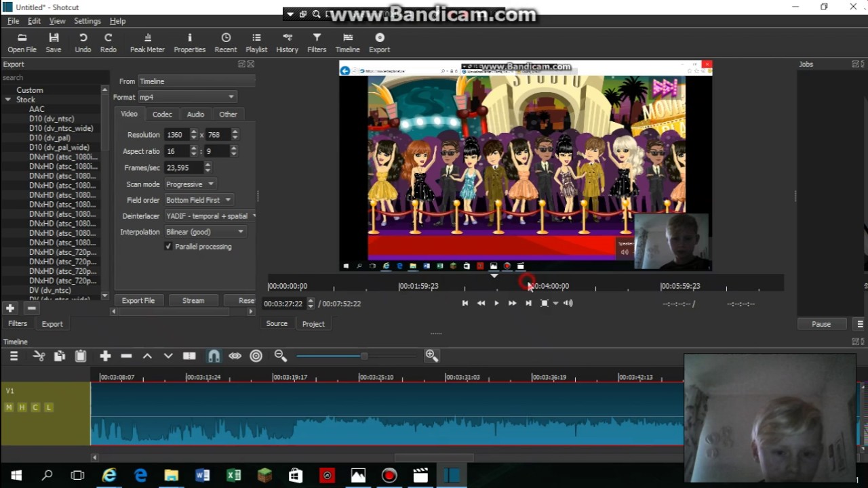
Task: Switch to the Other export tab
Action: [228, 115]
